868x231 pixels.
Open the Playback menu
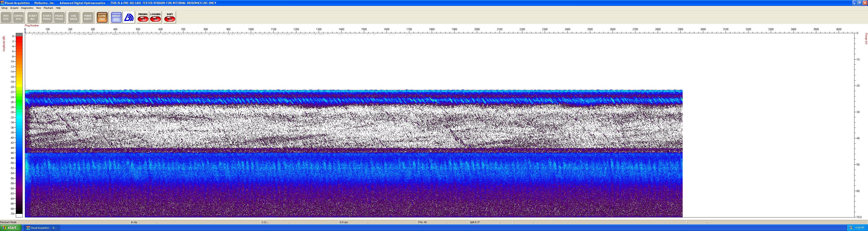pos(48,8)
